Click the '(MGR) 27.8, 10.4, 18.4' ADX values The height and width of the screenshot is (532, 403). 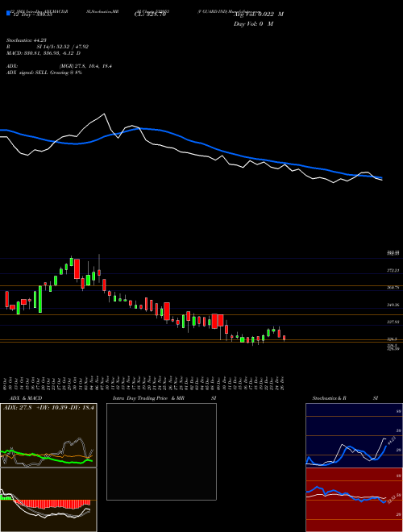(x=85, y=66)
